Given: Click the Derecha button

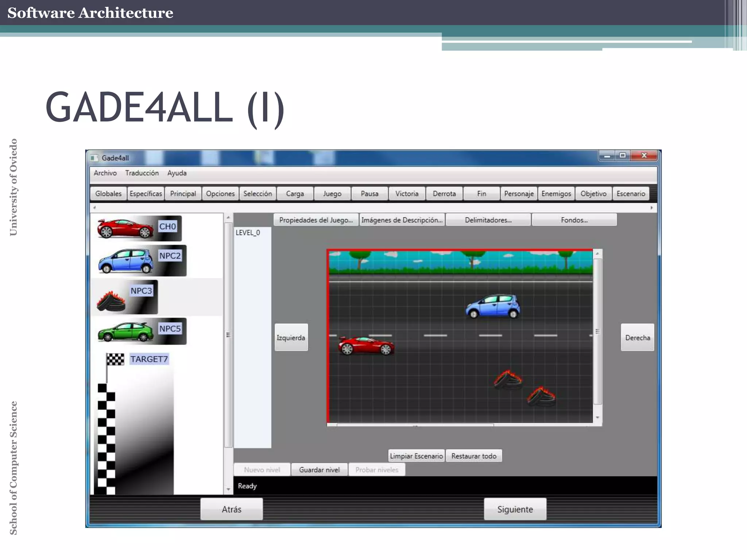Looking at the screenshot, I should 638,337.
